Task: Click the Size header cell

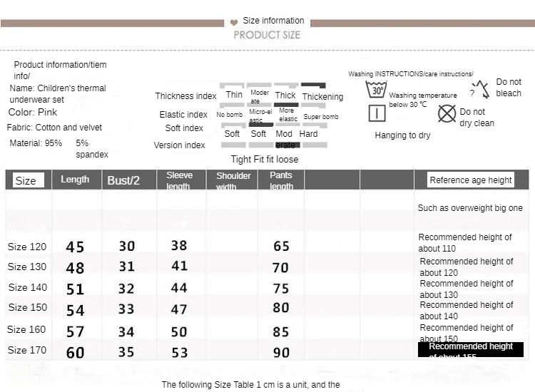Action: pos(29,180)
